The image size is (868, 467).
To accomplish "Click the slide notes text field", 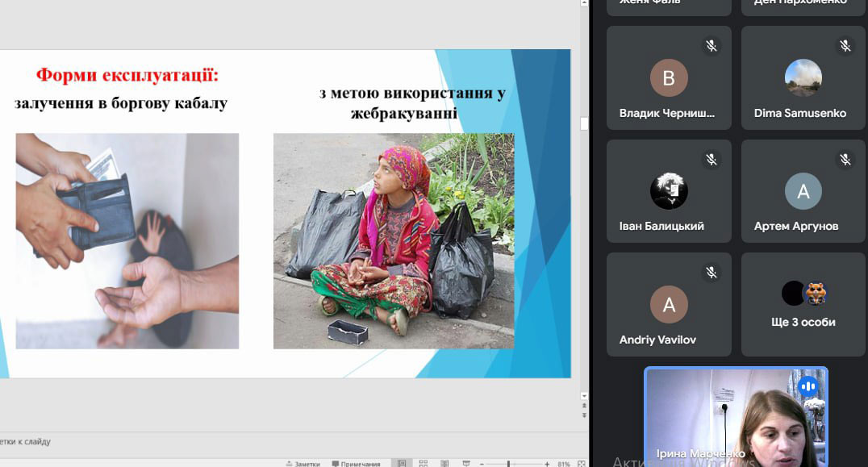I will (294, 441).
